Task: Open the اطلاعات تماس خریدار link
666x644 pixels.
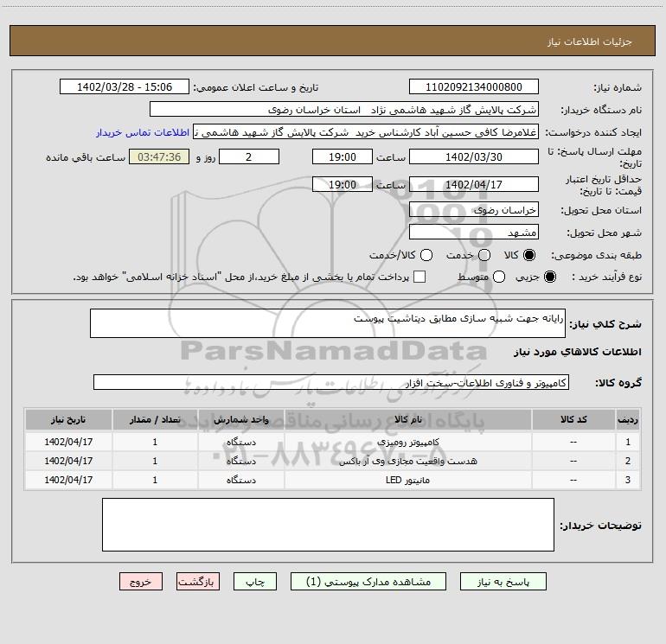Action: coord(143,132)
